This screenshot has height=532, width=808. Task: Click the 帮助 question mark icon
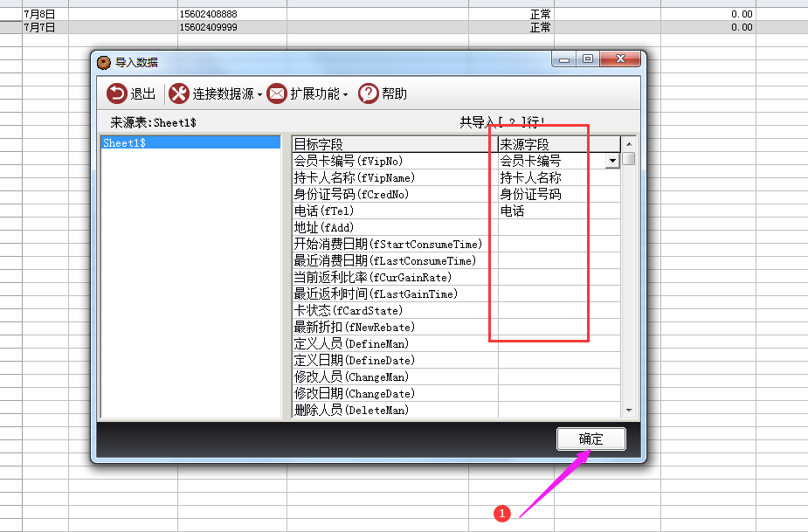(x=369, y=93)
